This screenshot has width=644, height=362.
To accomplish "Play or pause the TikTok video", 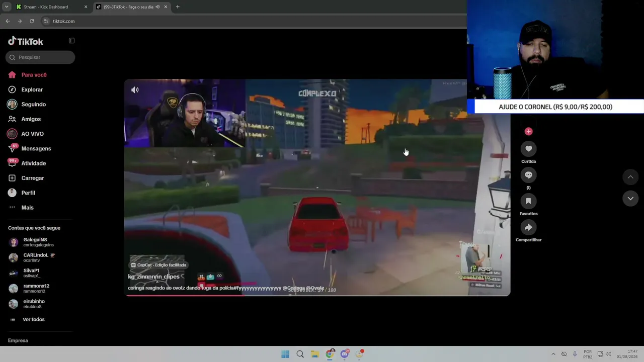I will pos(317,187).
